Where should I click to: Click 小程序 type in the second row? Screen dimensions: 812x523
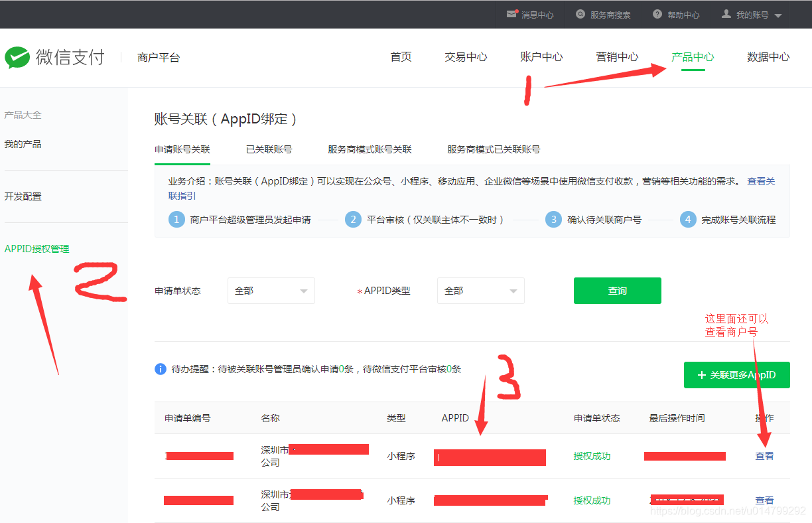(401, 500)
